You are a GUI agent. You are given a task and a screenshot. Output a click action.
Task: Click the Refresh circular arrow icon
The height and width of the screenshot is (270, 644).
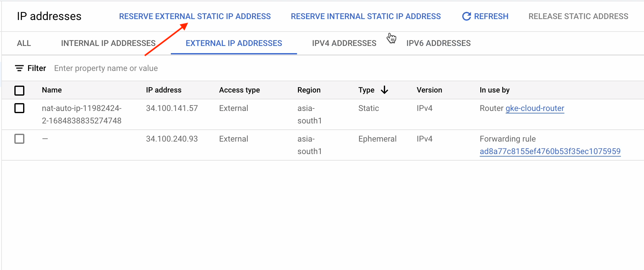click(466, 16)
